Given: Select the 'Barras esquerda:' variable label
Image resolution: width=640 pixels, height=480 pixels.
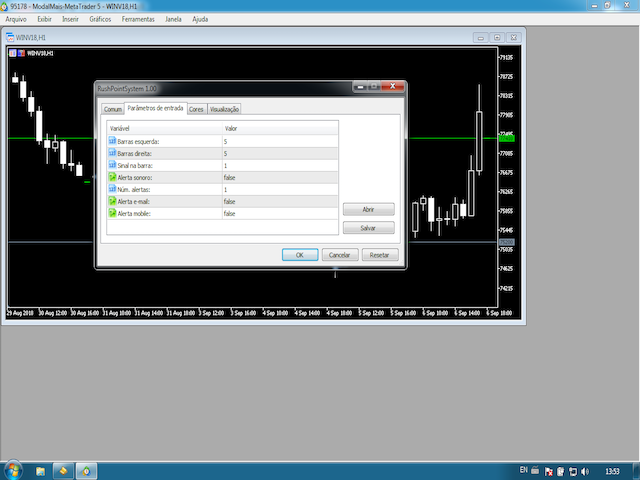Looking at the screenshot, I should tap(138, 142).
